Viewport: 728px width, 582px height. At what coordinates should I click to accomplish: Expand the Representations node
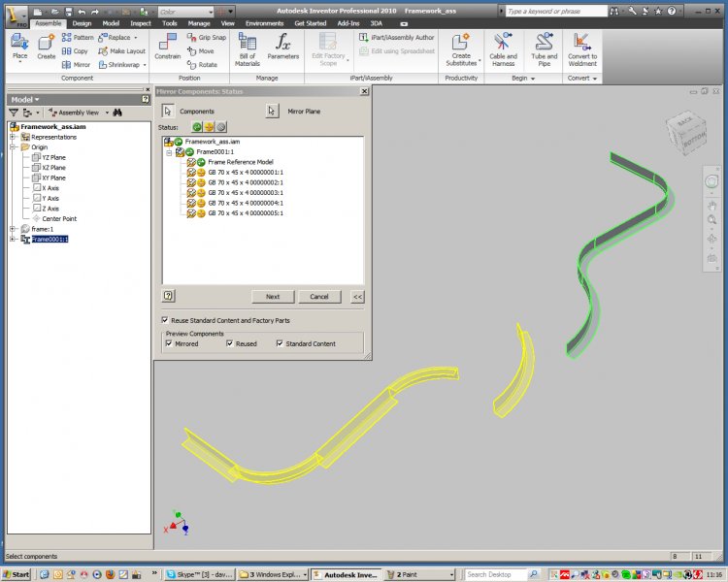[x=13, y=137]
